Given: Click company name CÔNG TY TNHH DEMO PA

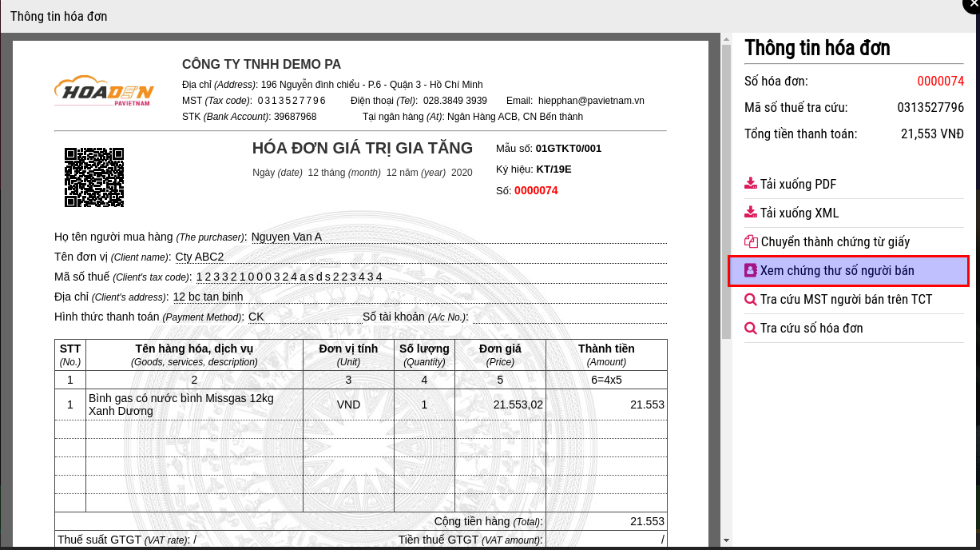Looking at the screenshot, I should coord(261,65).
